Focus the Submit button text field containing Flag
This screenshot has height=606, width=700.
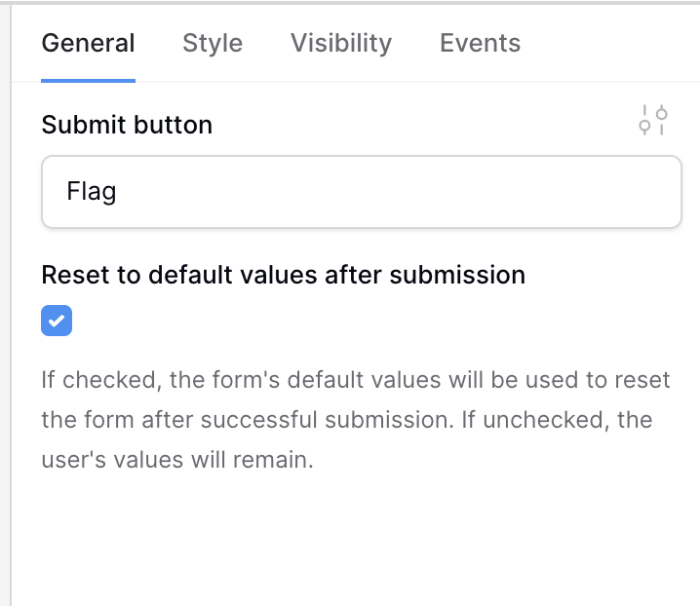pos(362,191)
